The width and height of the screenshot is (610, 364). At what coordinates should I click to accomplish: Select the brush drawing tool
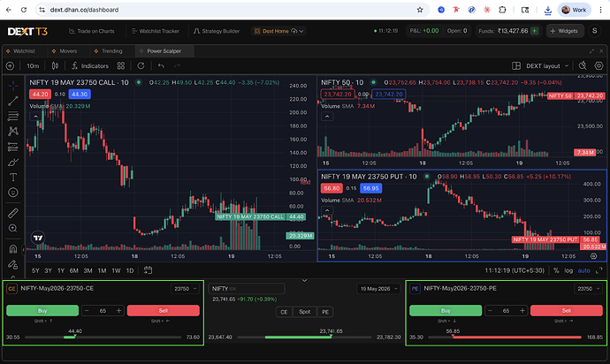[x=13, y=162]
